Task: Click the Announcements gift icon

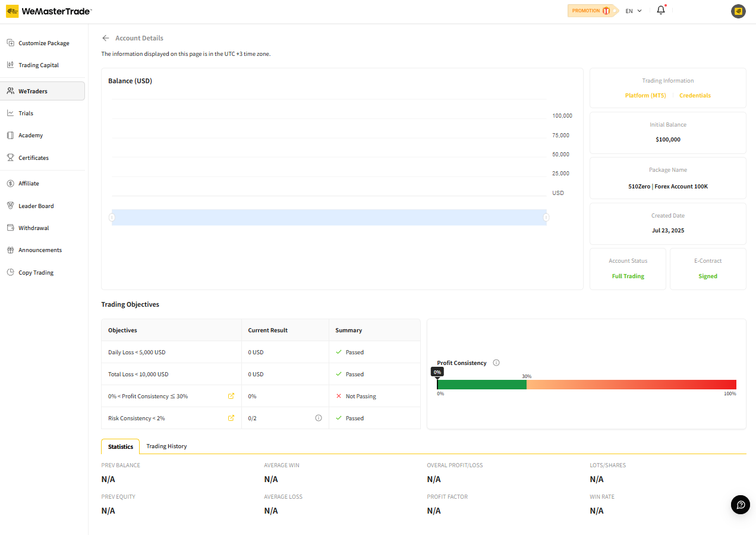Action: click(10, 250)
